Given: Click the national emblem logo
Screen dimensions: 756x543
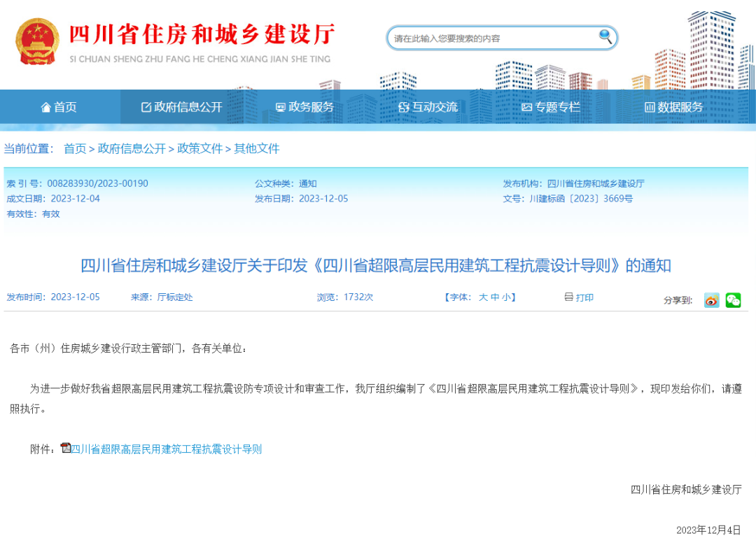Looking at the screenshot, I should [38, 41].
